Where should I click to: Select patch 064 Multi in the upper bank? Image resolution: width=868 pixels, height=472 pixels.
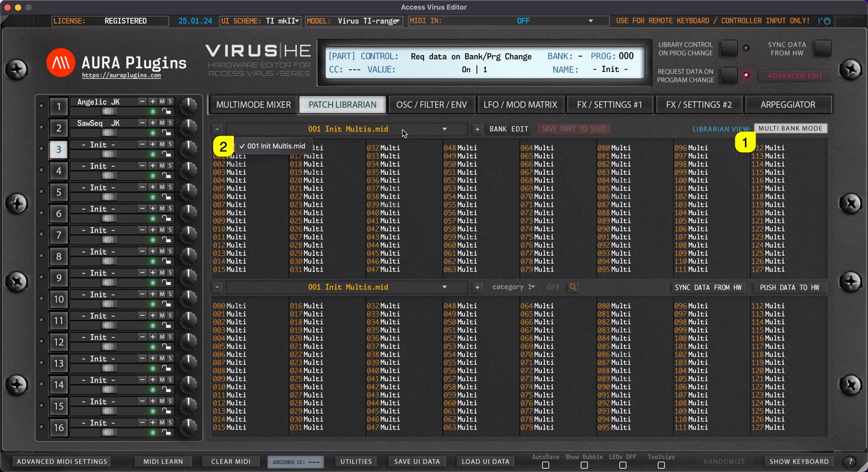(534, 148)
